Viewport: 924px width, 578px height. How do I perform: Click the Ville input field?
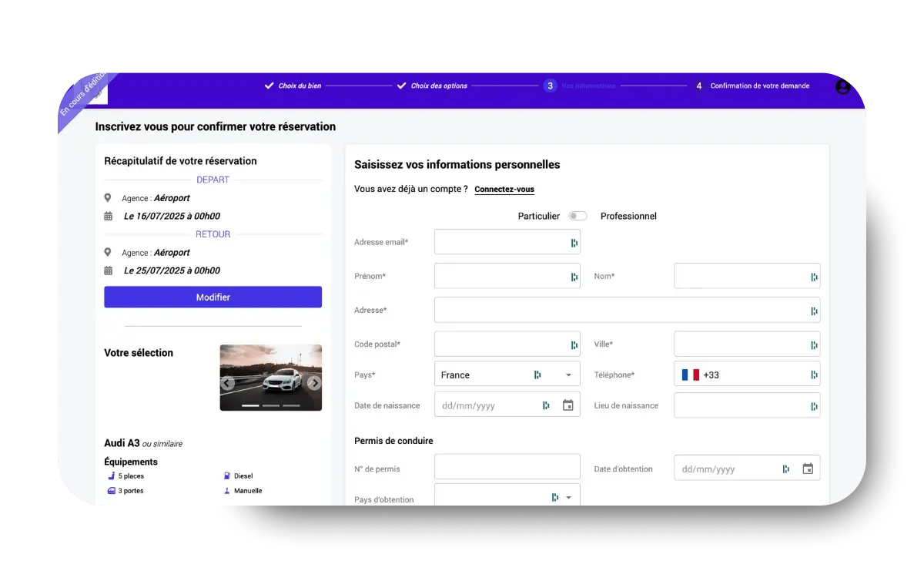tap(747, 344)
